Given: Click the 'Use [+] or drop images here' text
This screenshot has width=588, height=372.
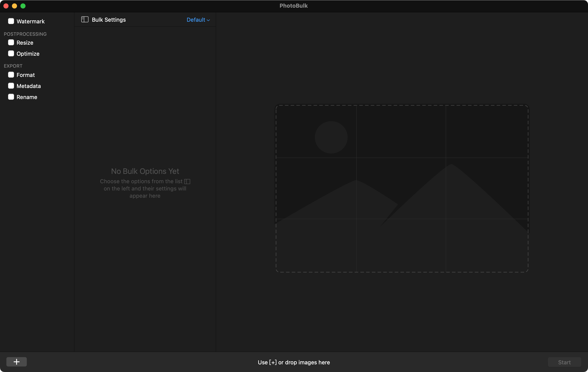Looking at the screenshot, I should tap(294, 362).
